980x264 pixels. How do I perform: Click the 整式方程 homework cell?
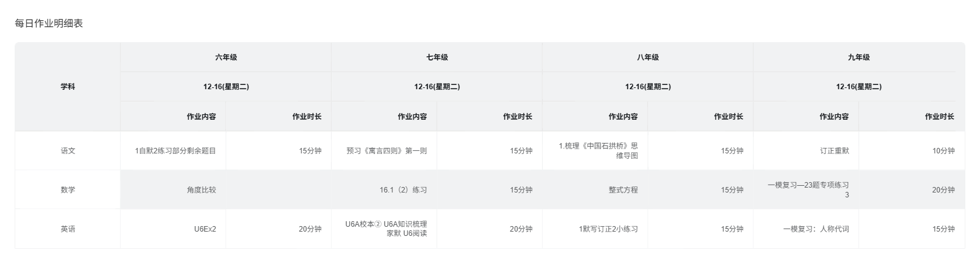pos(623,190)
